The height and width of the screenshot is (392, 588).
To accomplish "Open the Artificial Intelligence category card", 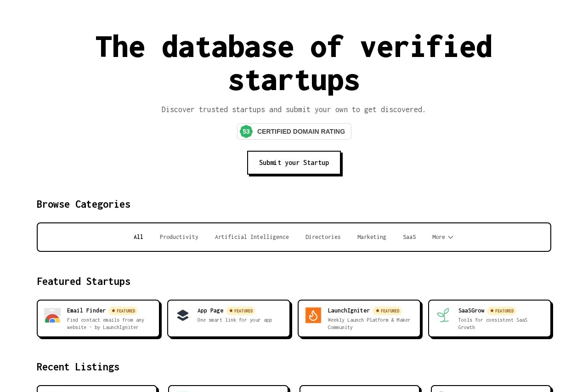I will tap(252, 237).
